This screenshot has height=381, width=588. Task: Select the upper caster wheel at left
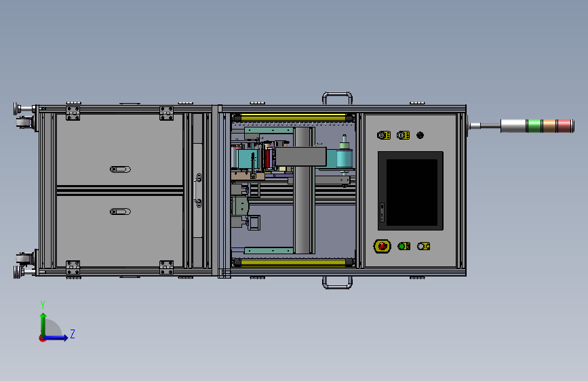[24, 123]
